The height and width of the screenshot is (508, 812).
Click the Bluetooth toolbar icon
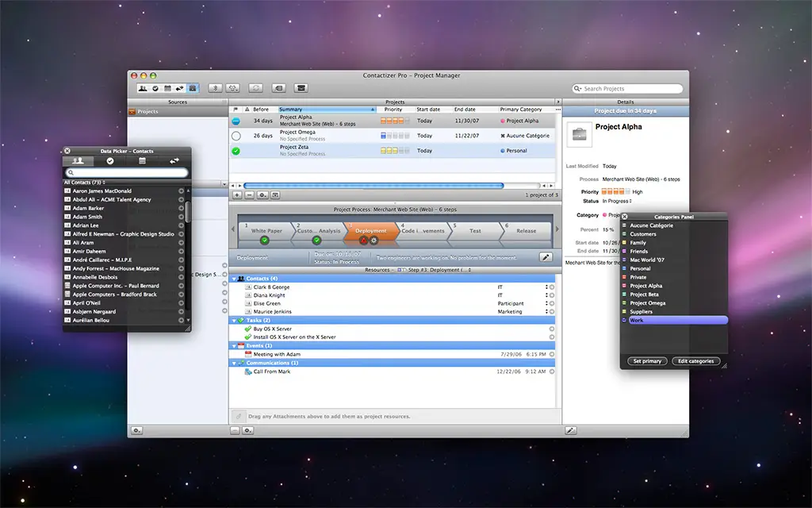[215, 88]
